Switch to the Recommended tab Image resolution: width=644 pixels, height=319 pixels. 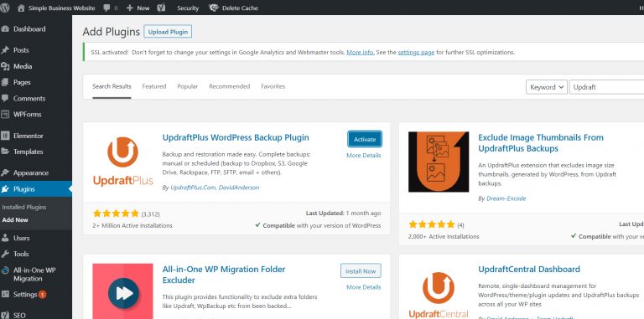(229, 86)
